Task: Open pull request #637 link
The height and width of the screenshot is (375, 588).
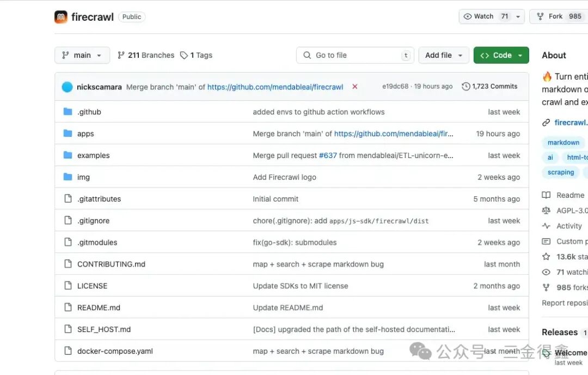Action: [328, 155]
